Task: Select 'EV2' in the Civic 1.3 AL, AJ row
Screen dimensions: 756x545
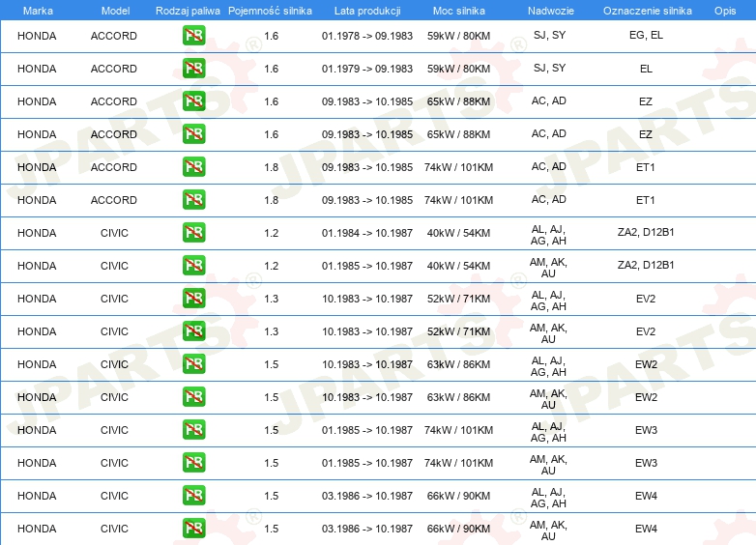Action: tap(646, 299)
